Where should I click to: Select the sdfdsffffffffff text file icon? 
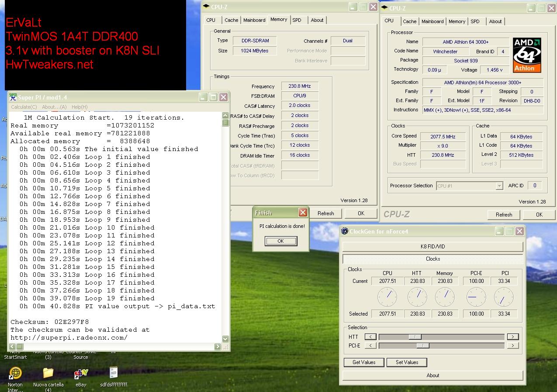(114, 372)
